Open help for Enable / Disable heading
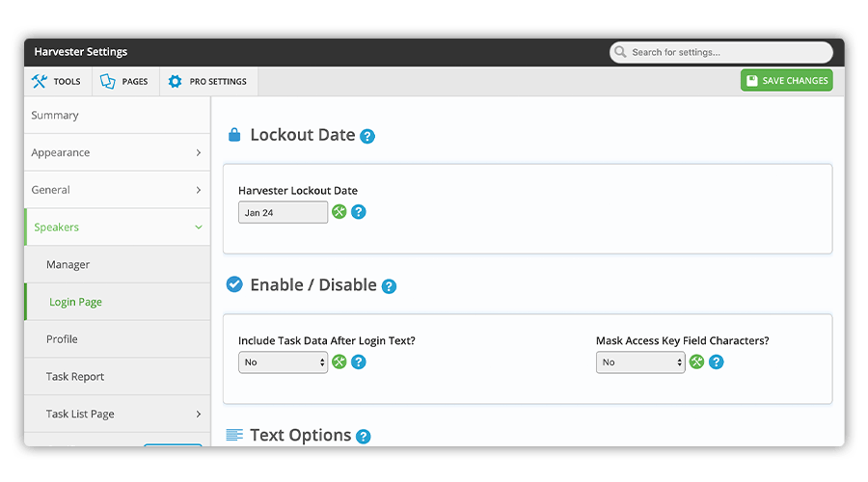This screenshot has width=868, height=482. 390,286
